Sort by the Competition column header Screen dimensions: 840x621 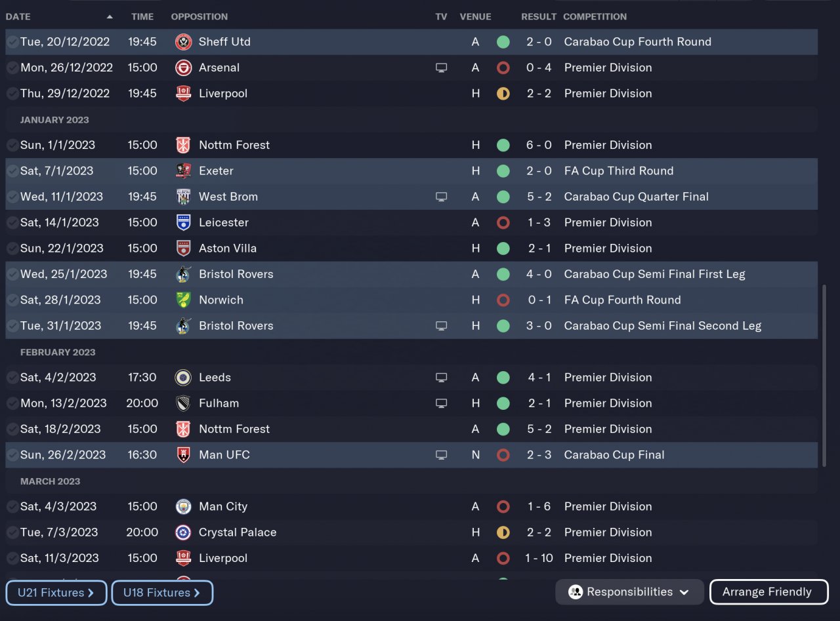point(595,16)
